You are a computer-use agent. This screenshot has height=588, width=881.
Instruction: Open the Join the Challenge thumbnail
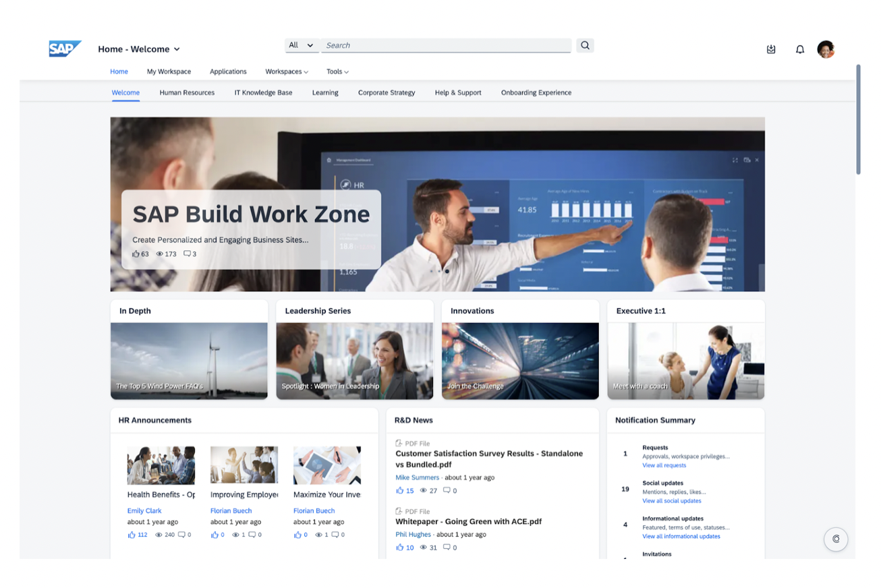pyautogui.click(x=520, y=361)
